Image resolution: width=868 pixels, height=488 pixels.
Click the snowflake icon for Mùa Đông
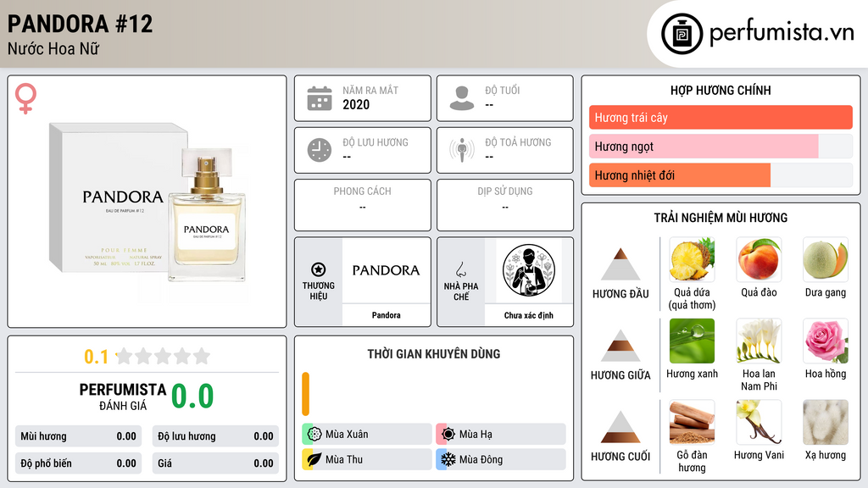coord(448,460)
